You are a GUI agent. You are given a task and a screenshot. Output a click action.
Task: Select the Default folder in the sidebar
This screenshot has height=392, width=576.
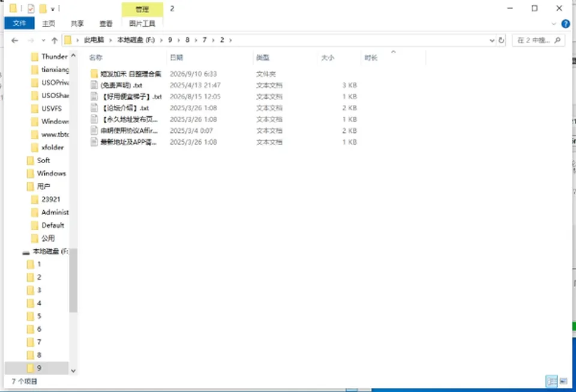(x=48, y=225)
